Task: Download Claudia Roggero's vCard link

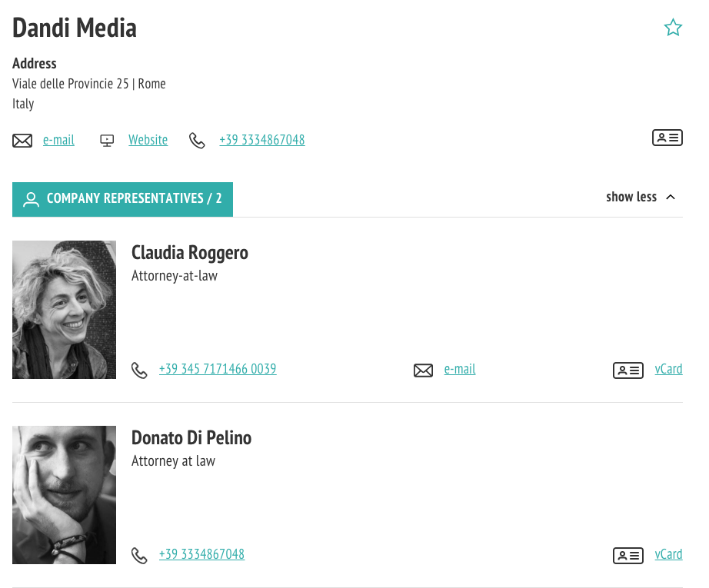Action: (668, 369)
